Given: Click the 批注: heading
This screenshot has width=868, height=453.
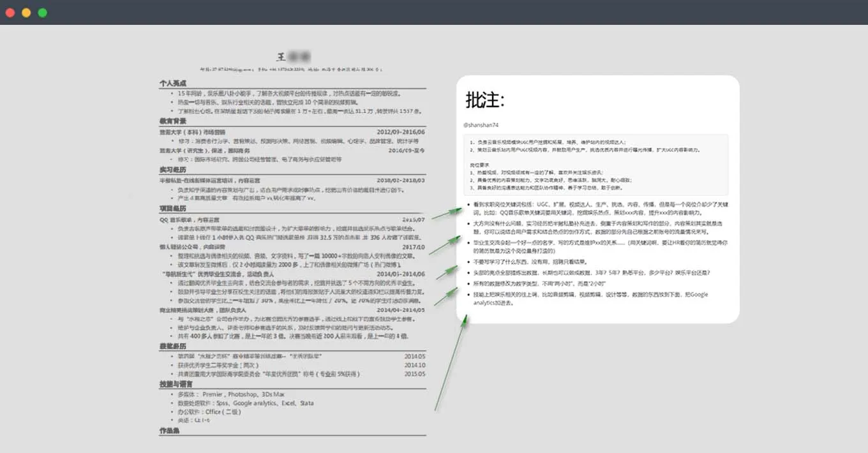Looking at the screenshot, I should pyautogui.click(x=486, y=100).
